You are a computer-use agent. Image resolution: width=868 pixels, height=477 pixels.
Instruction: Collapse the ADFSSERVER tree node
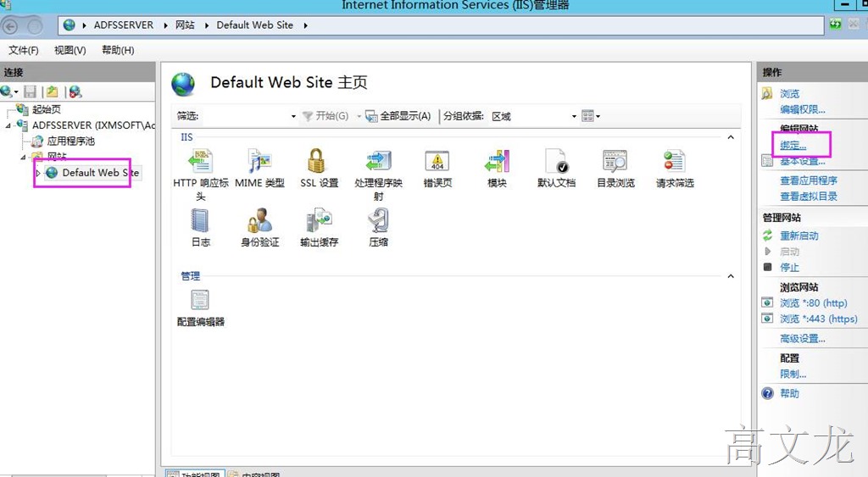point(8,125)
